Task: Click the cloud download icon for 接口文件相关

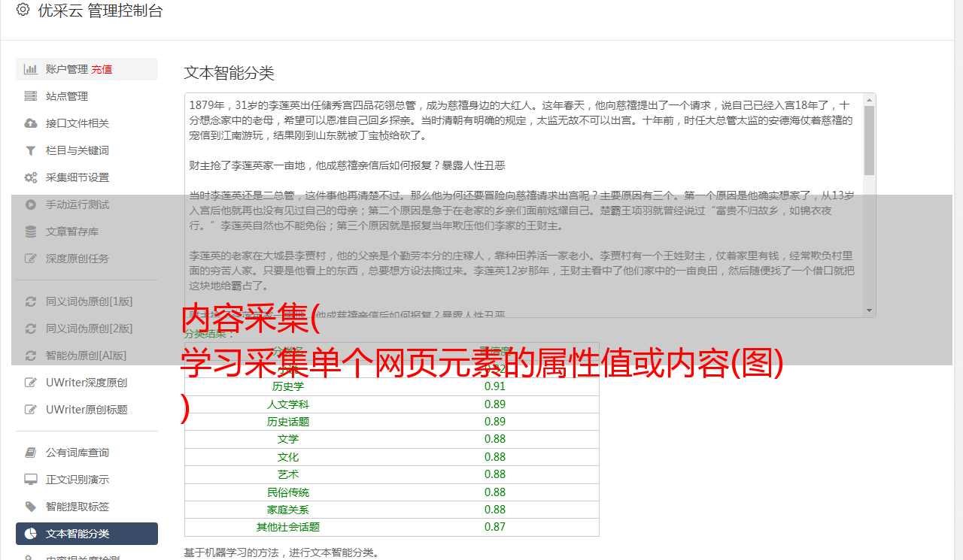Action: coord(30,123)
